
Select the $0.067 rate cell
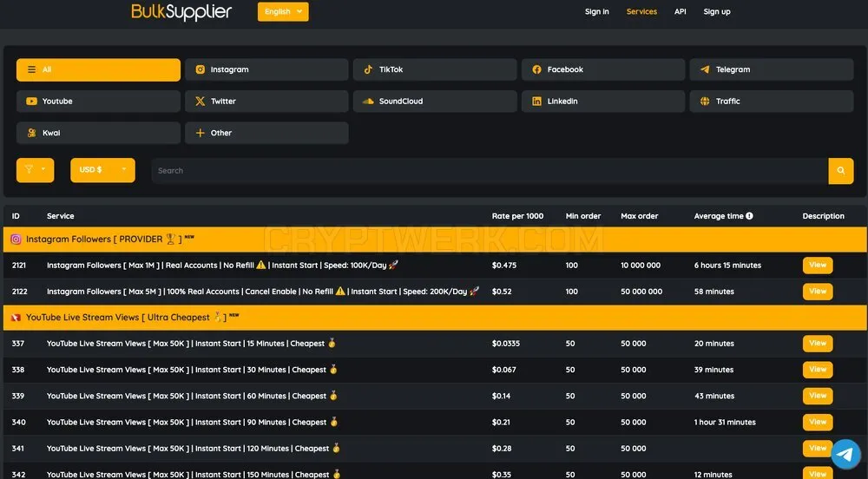[x=503, y=370]
